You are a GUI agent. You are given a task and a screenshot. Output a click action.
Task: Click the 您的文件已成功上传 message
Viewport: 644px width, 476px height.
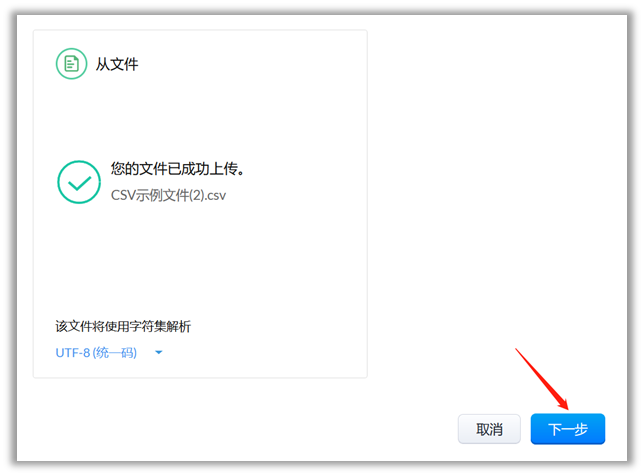(177, 169)
